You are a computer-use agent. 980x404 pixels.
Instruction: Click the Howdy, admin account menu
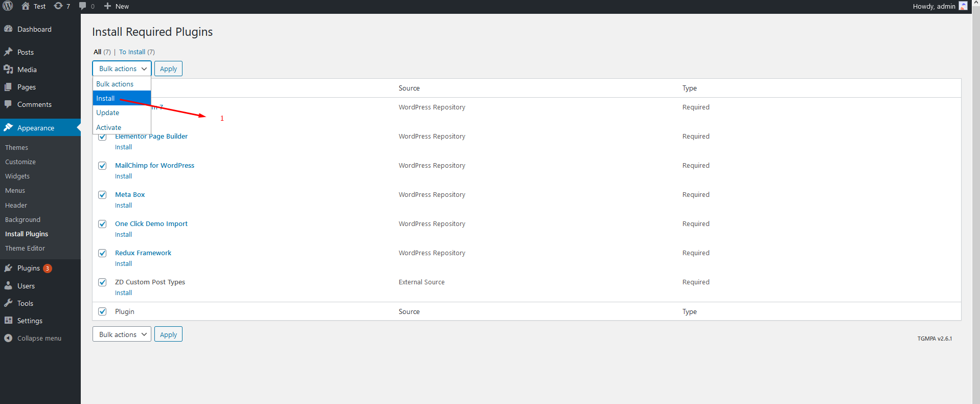click(940, 6)
